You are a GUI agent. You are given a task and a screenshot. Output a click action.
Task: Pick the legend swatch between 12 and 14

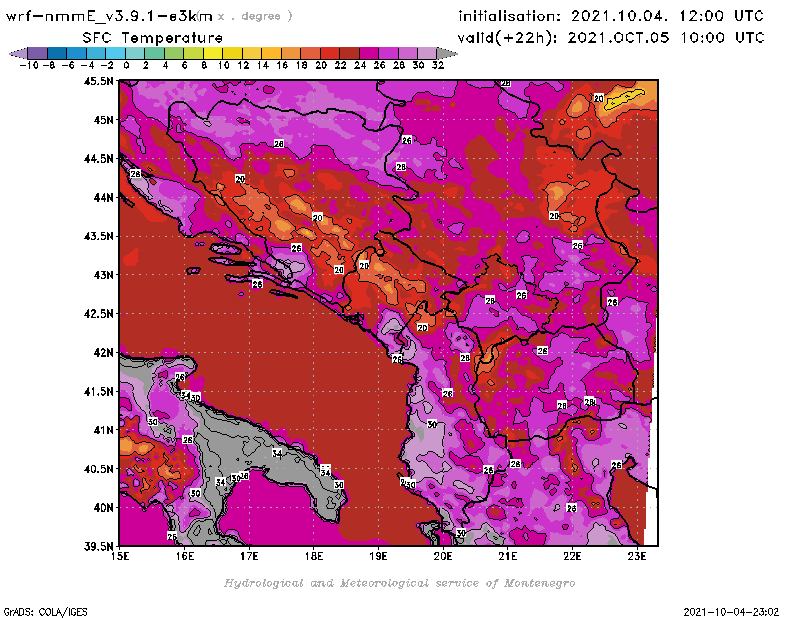[x=252, y=53]
